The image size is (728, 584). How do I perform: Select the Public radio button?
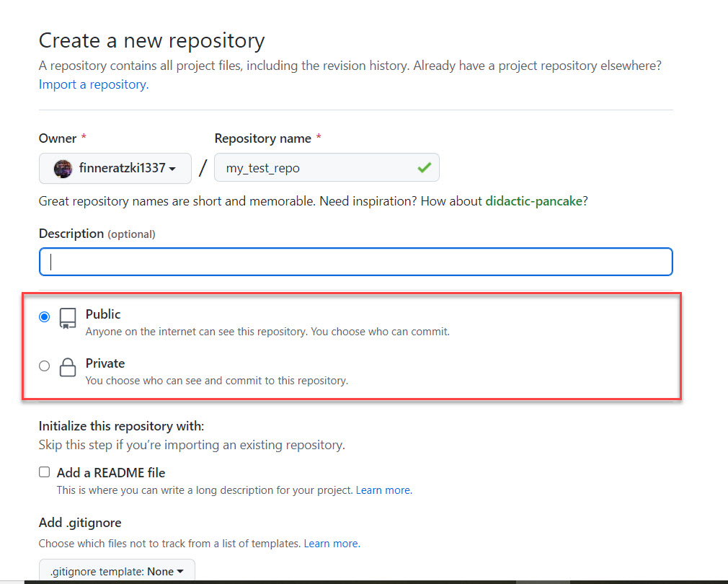[45, 317]
